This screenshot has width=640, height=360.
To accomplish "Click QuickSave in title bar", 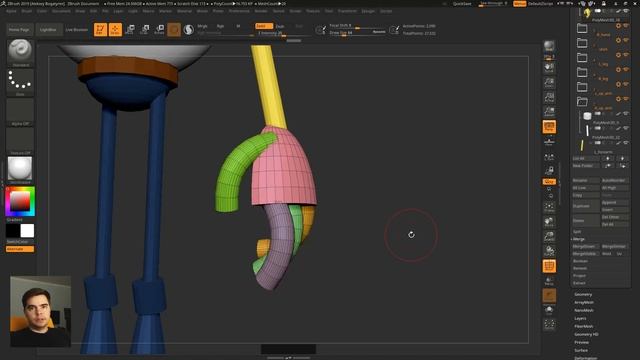I will [462, 4].
